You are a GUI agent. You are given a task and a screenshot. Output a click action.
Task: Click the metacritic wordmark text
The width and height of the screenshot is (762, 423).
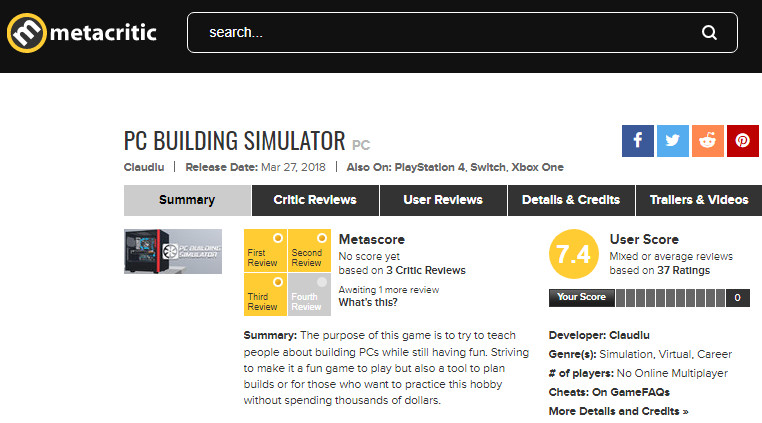(x=103, y=33)
